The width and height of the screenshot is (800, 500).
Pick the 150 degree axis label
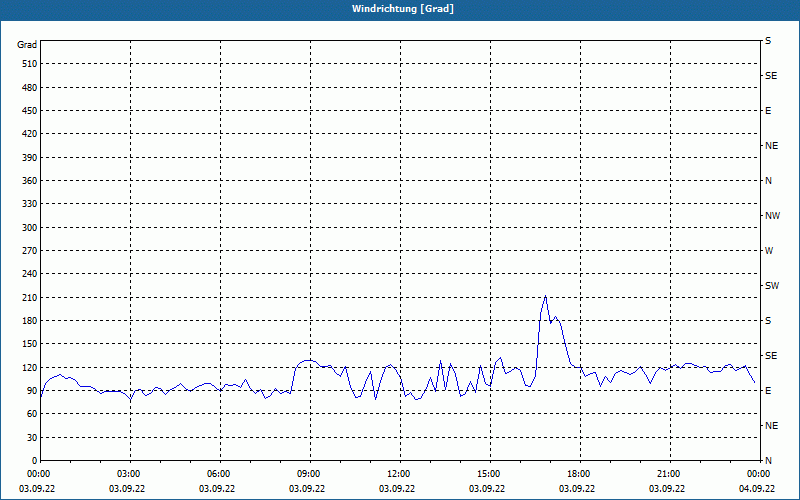pos(29,344)
